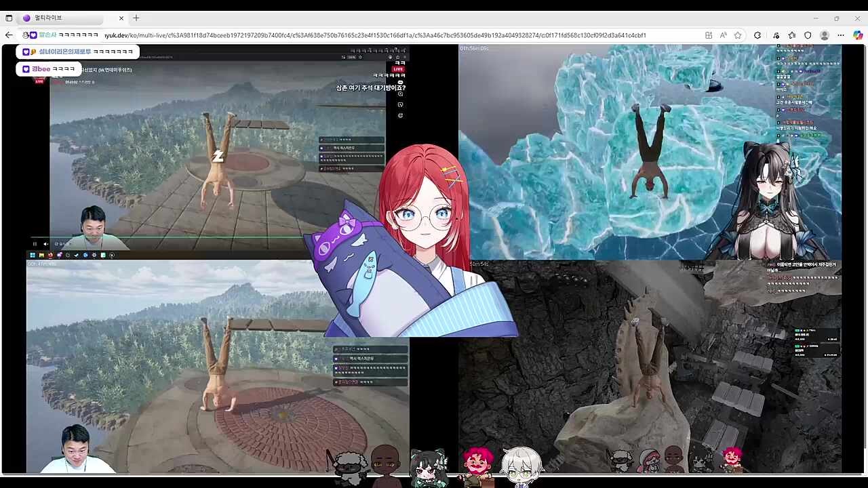Image resolution: width=868 pixels, height=488 pixels.
Task: Click the red-haired chibi character at bottom center
Action: pos(479,466)
